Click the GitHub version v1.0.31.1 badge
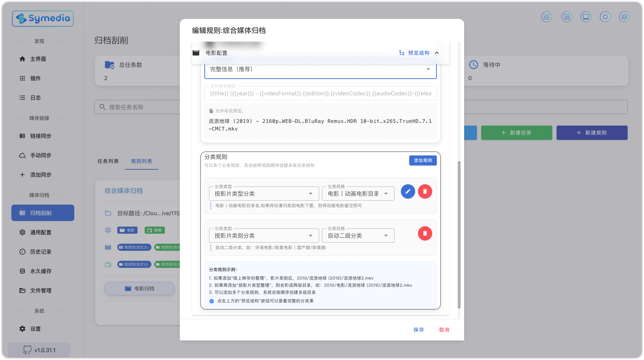This screenshot has width=644, height=360. point(39,350)
